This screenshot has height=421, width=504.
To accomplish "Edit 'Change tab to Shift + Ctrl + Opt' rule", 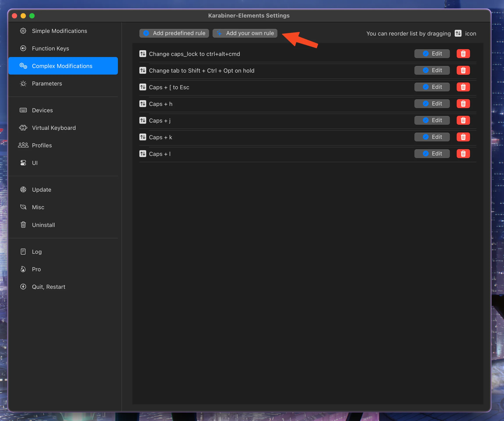I will coord(432,70).
